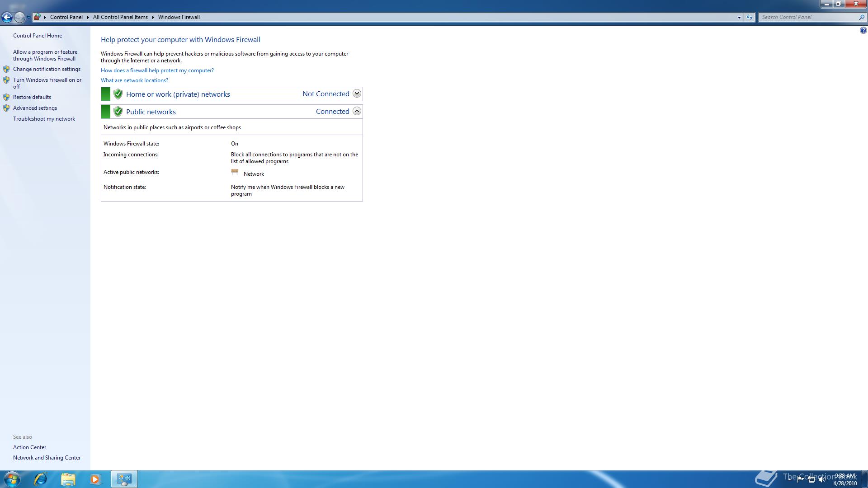Click Windows Firewall state On value

click(x=235, y=144)
